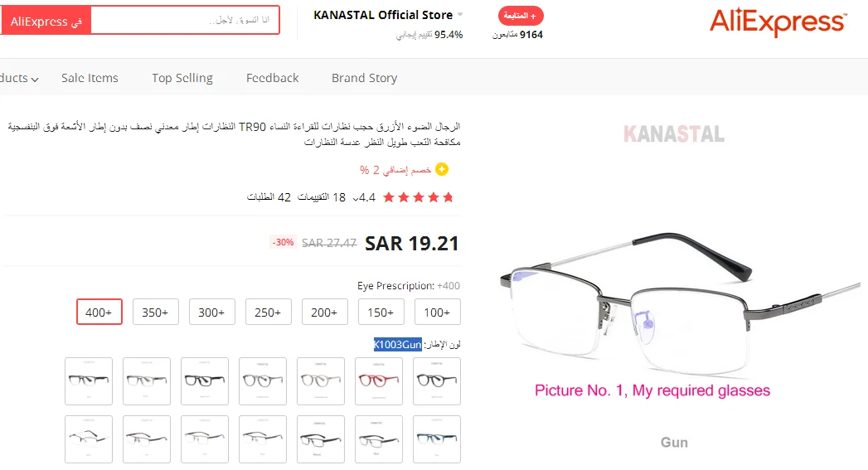Select the red frame glasses swatch

click(379, 380)
